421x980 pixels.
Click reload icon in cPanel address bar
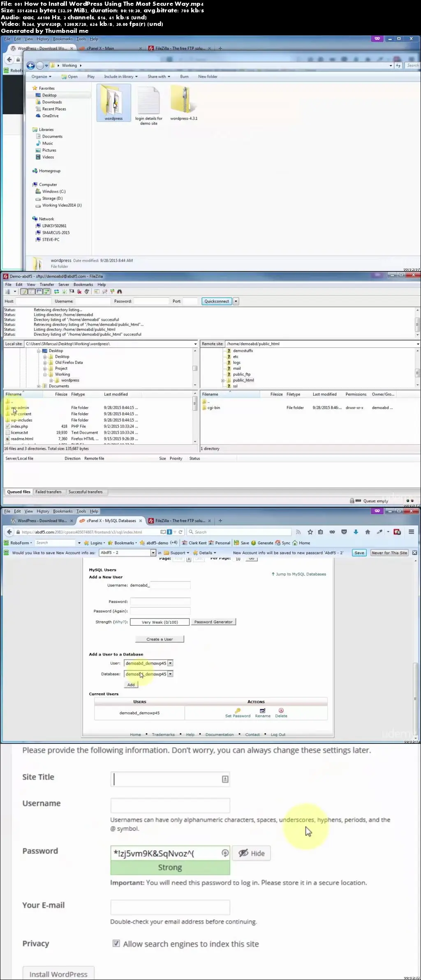[180, 532]
